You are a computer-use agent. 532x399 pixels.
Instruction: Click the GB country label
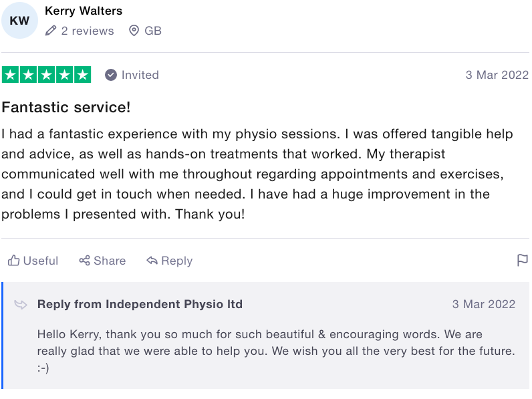tap(153, 31)
